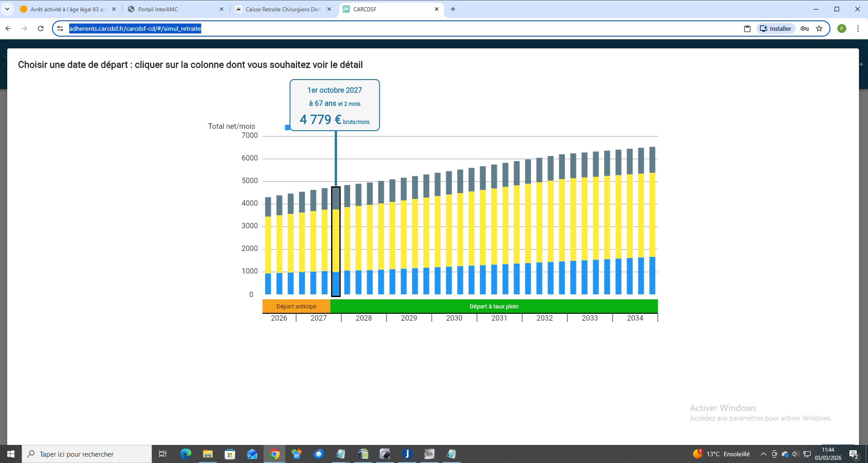
Task: Click the orange Départ anticipé band
Action: click(x=296, y=306)
